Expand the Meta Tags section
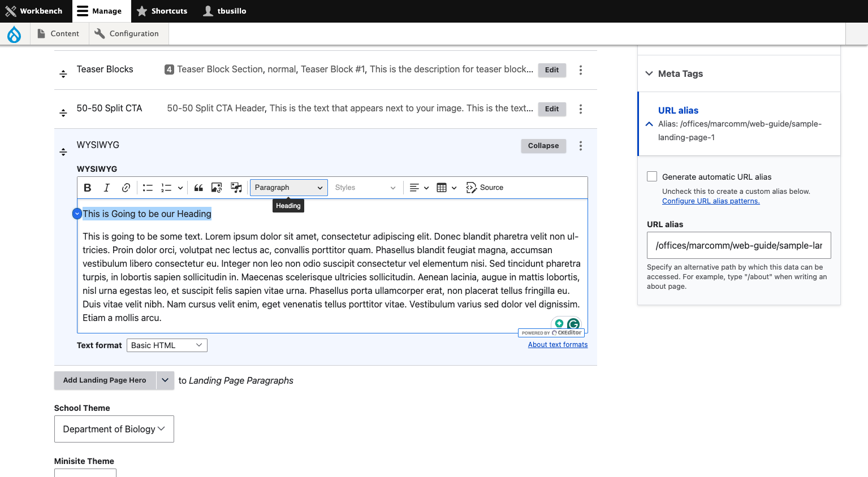This screenshot has height=477, width=868. [739, 73]
